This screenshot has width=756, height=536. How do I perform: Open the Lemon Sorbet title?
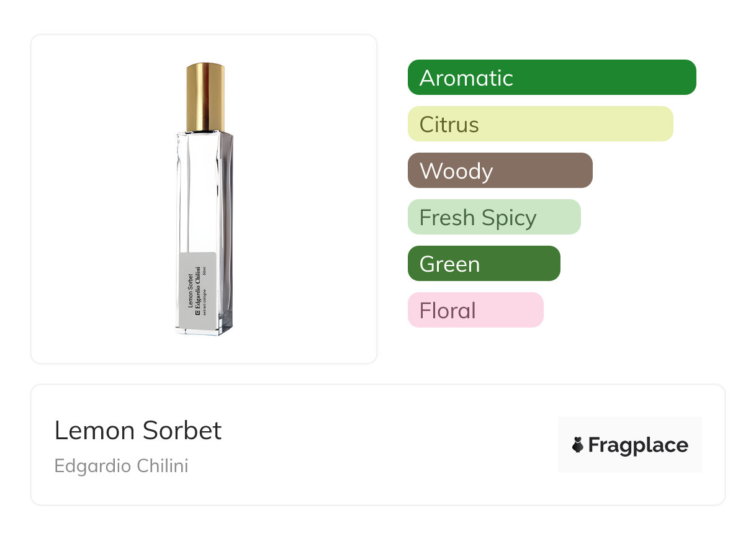[138, 431]
